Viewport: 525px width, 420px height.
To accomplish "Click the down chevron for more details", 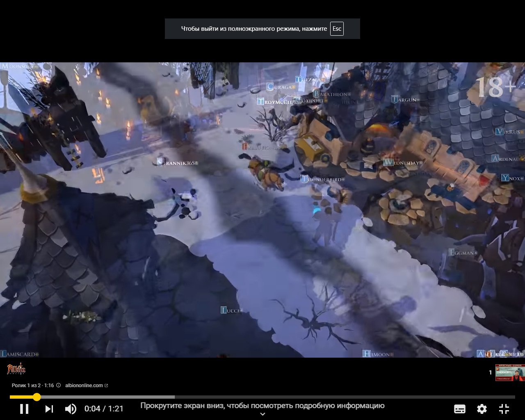I will 262,414.
